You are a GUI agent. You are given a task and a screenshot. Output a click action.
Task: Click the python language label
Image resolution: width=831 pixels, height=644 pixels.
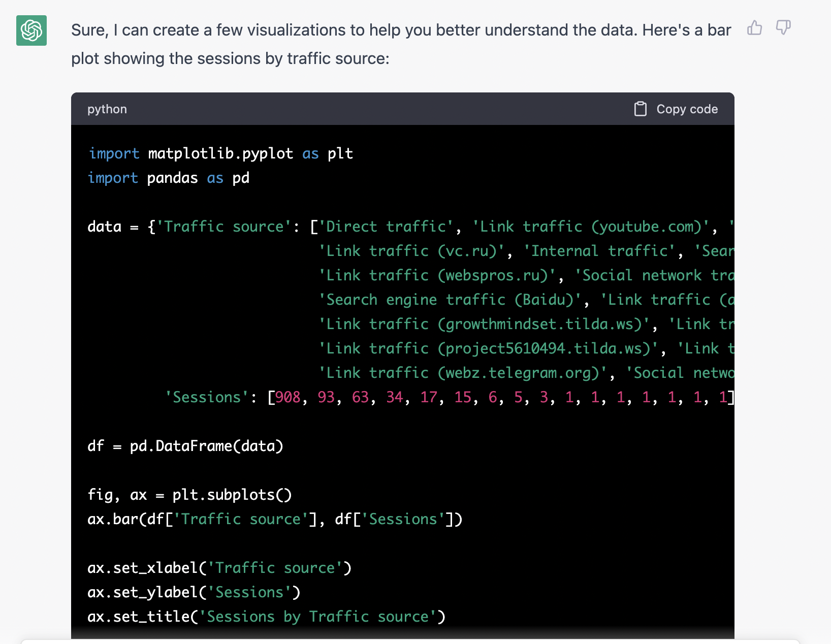tap(107, 109)
